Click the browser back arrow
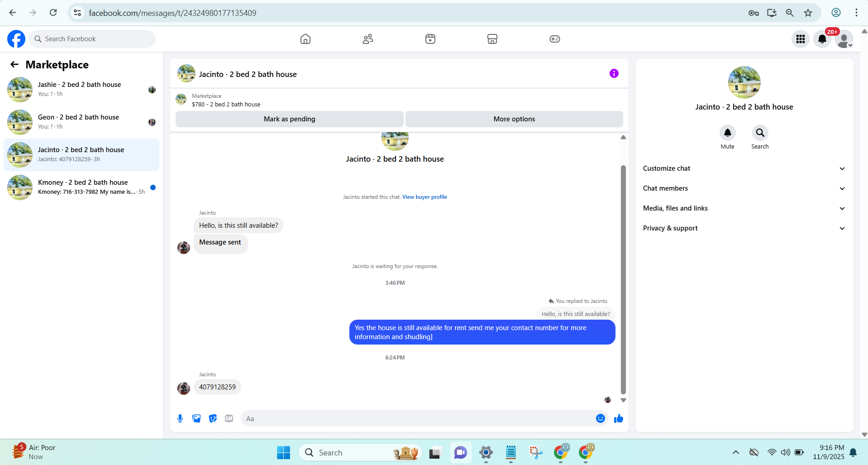The height and width of the screenshot is (465, 868). coord(13,13)
